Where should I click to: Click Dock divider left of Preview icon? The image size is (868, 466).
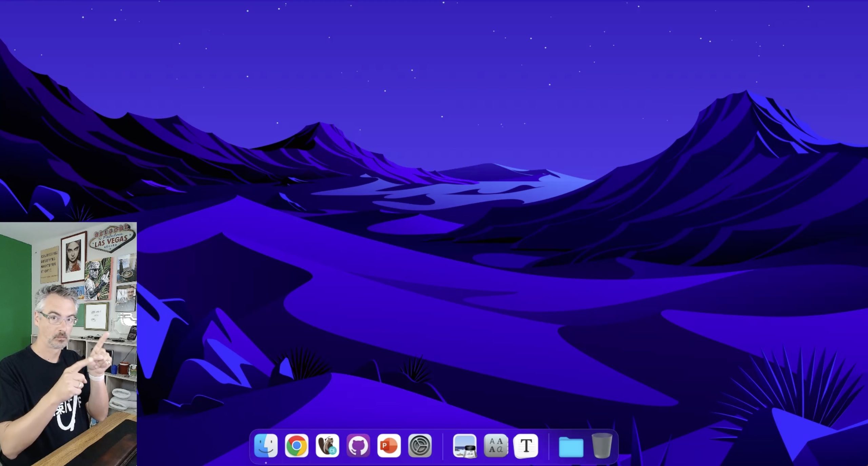443,446
